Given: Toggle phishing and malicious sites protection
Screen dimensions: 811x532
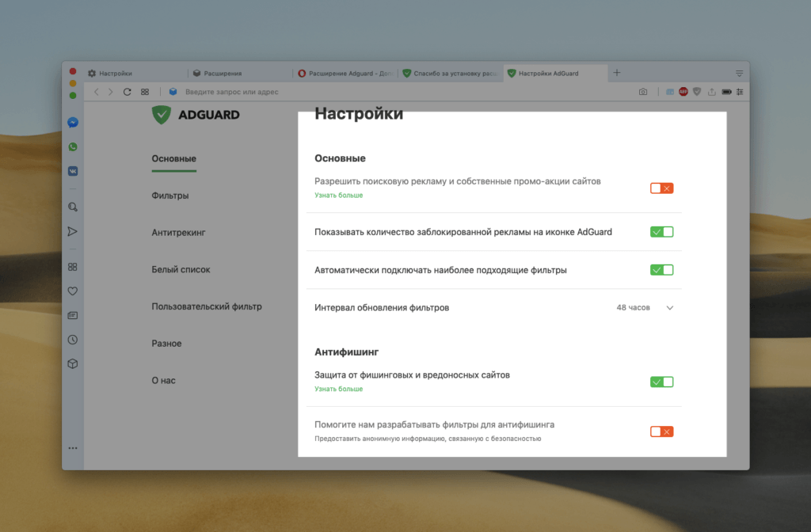Looking at the screenshot, I should [661, 382].
